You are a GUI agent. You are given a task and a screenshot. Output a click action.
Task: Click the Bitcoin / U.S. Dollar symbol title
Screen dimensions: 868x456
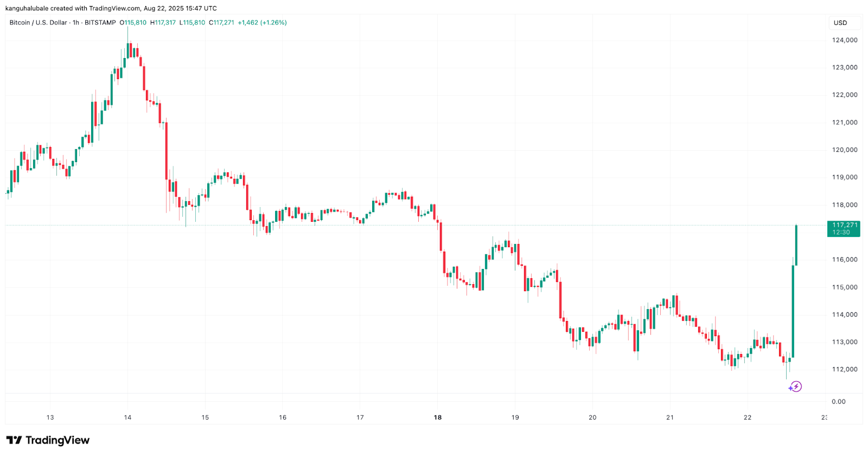coord(39,23)
